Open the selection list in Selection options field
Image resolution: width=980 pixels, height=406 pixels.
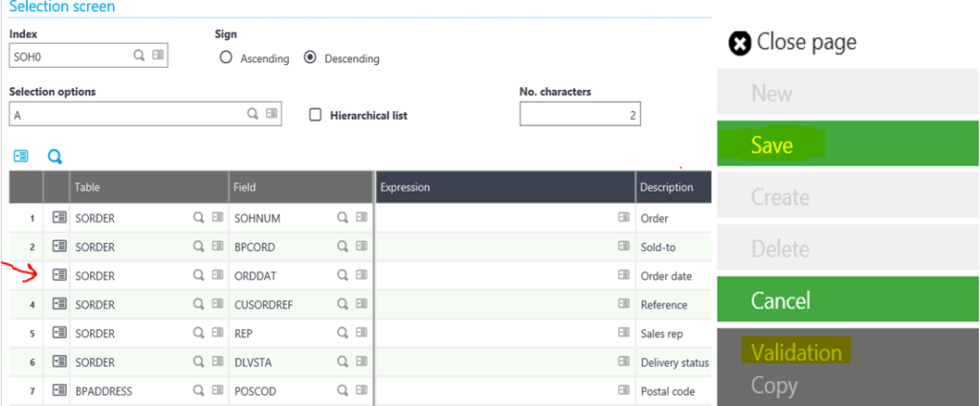(x=272, y=114)
